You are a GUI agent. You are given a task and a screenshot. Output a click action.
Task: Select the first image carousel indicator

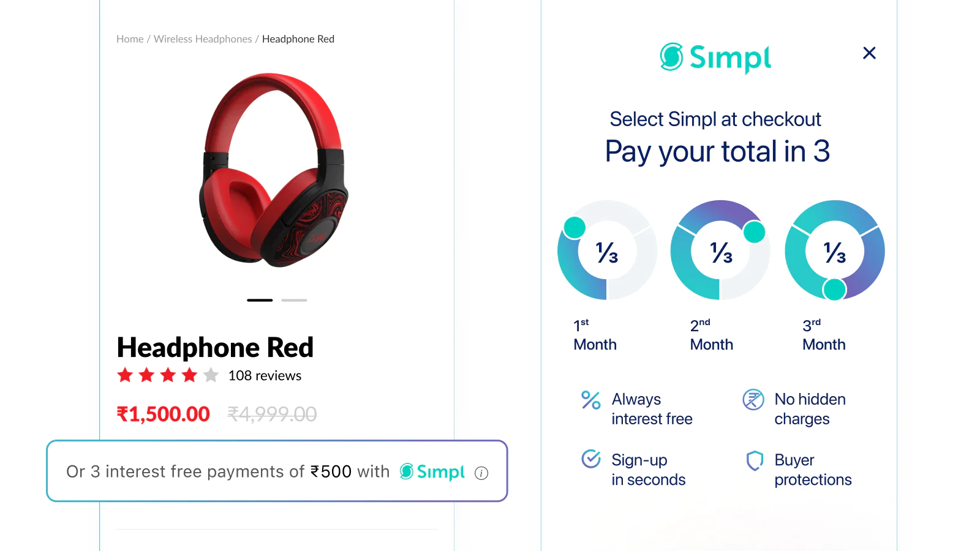coord(260,300)
